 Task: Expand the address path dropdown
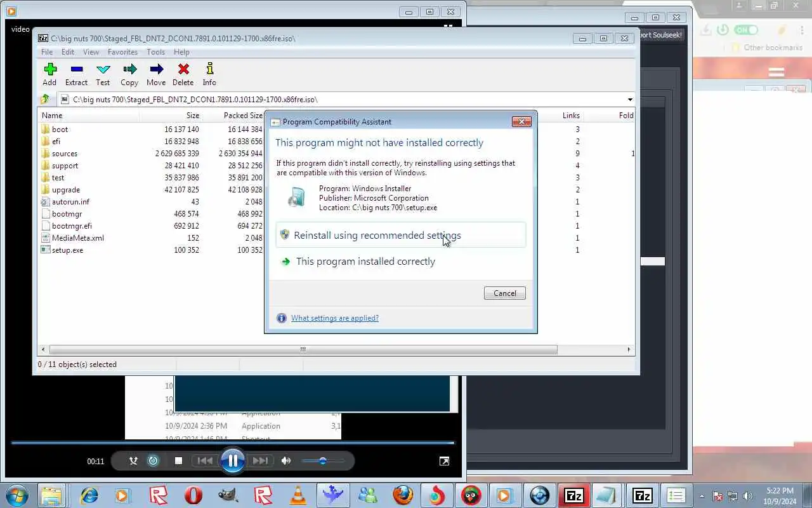click(630, 100)
